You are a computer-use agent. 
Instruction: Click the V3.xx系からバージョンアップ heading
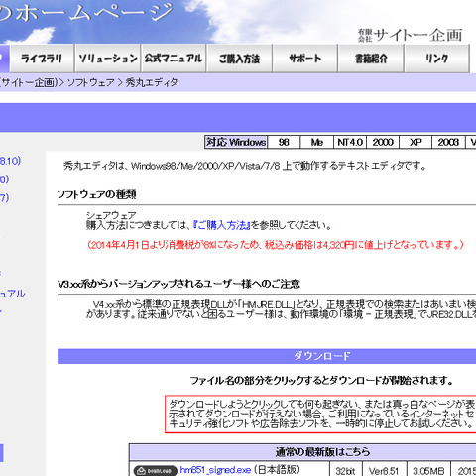[178, 284]
